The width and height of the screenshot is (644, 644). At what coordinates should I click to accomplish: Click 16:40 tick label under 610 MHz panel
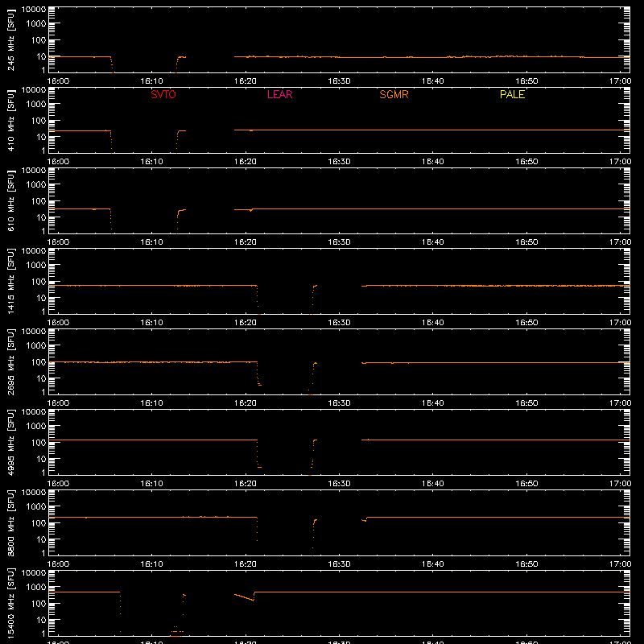tap(433, 242)
